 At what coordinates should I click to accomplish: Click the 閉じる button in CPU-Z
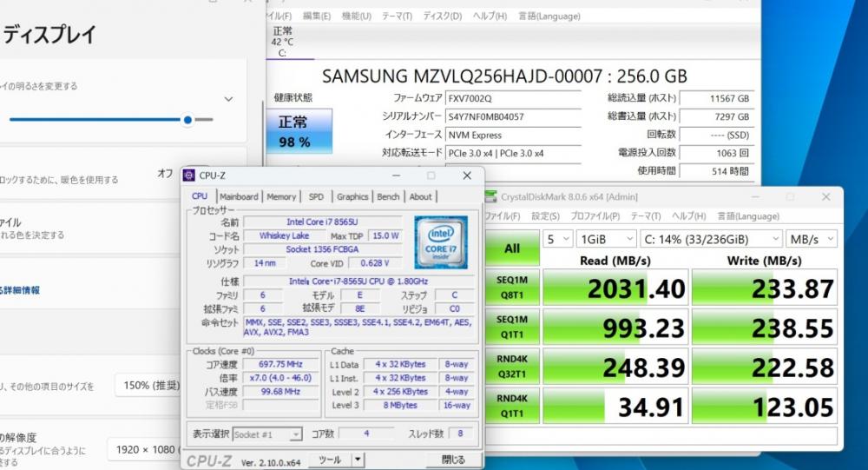453,460
